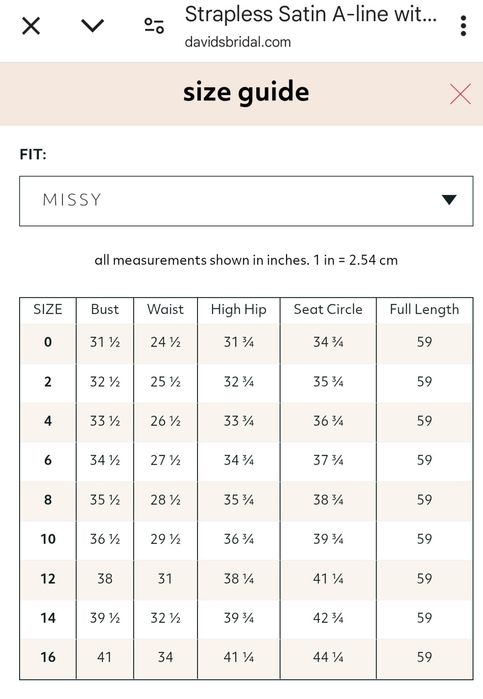Screen dimensions: 483x699
Task: Open site settings tune icon
Action: (154, 26)
